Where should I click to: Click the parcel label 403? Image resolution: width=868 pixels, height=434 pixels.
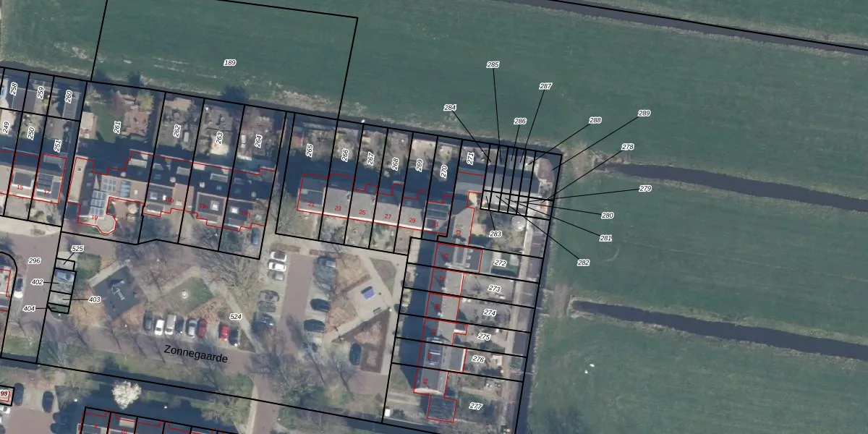coord(94,299)
